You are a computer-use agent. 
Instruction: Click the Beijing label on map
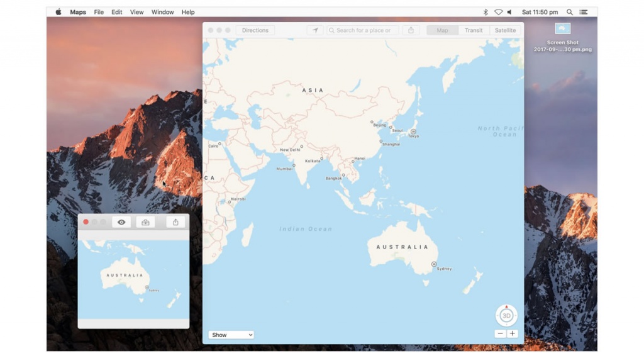coord(379,125)
